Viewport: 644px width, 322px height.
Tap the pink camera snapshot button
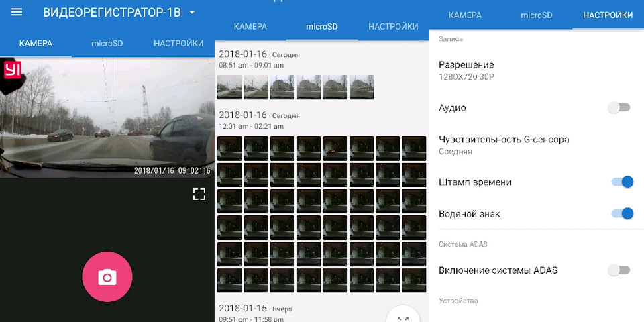click(107, 277)
